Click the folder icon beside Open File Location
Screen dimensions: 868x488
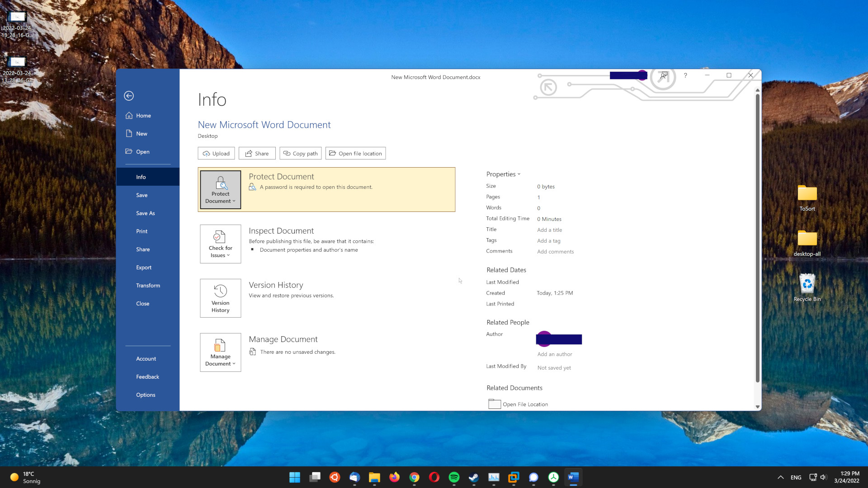(x=495, y=404)
